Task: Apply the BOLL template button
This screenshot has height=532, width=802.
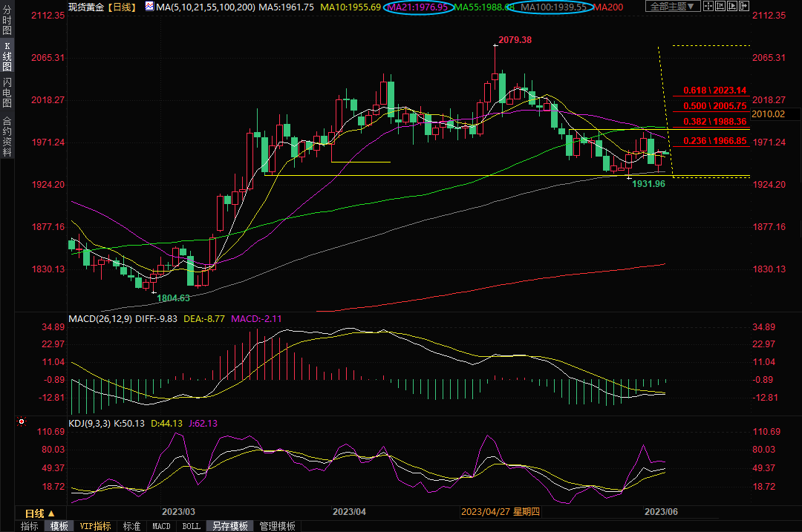Action: [x=191, y=526]
